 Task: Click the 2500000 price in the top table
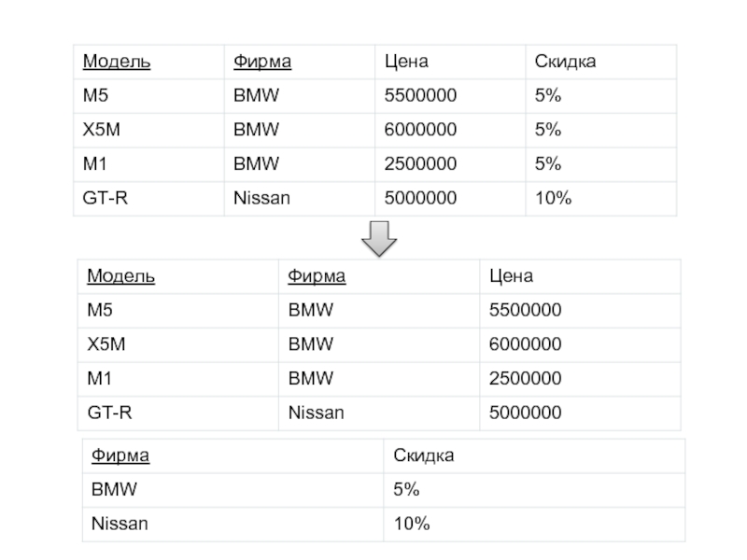[420, 164]
